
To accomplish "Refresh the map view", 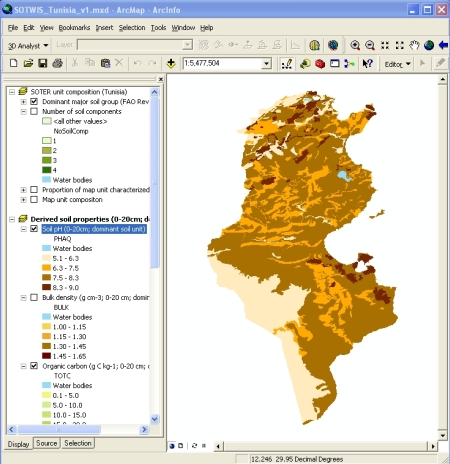I will 194,446.
